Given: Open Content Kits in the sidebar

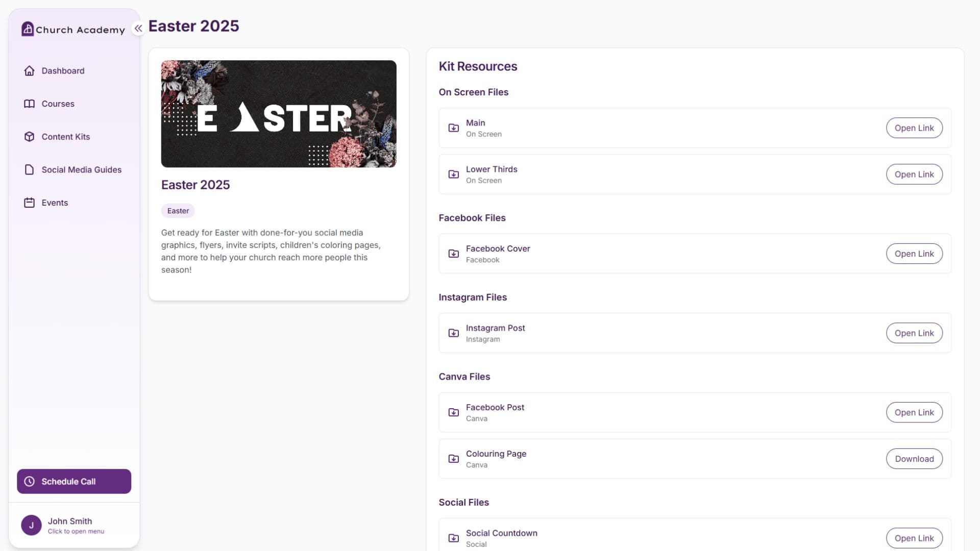Looking at the screenshot, I should pyautogui.click(x=74, y=137).
